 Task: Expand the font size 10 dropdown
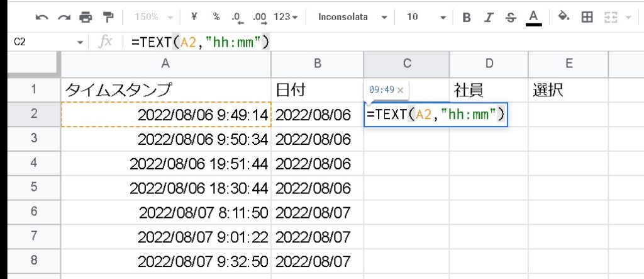click(426, 17)
